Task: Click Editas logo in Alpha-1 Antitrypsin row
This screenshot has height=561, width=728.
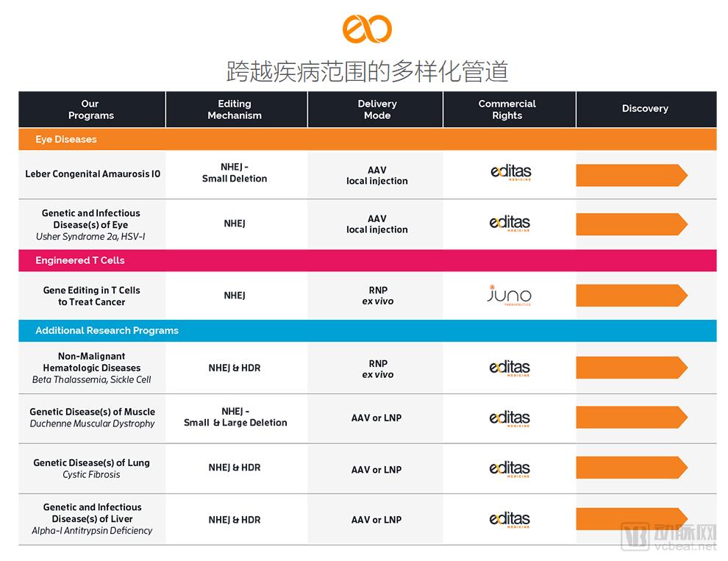Action: point(510,520)
